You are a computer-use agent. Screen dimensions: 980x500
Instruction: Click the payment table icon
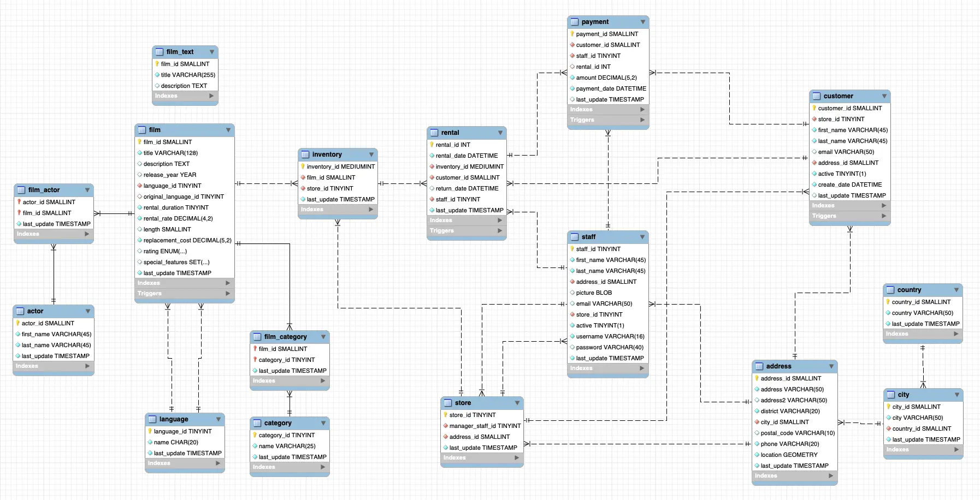pos(574,22)
